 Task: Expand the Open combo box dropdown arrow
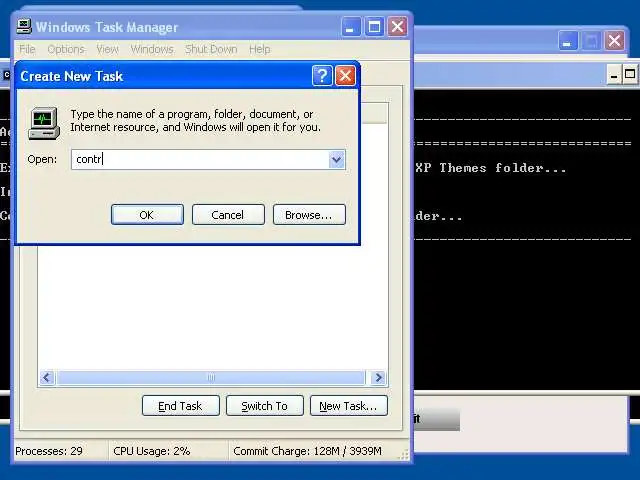336,160
